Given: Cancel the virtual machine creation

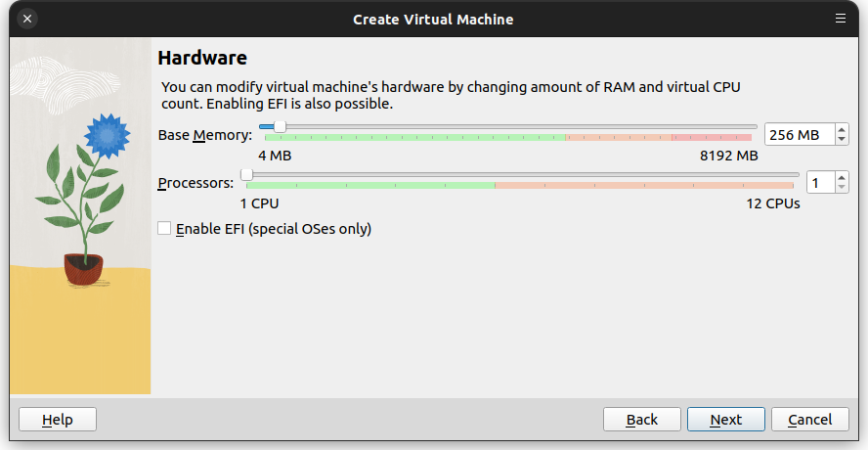Looking at the screenshot, I should (810, 420).
